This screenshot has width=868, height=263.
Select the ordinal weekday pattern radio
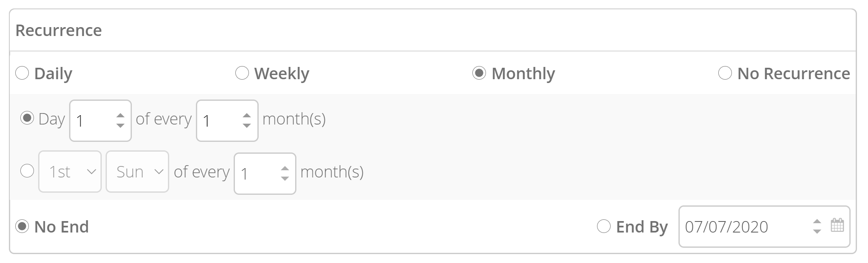(27, 171)
